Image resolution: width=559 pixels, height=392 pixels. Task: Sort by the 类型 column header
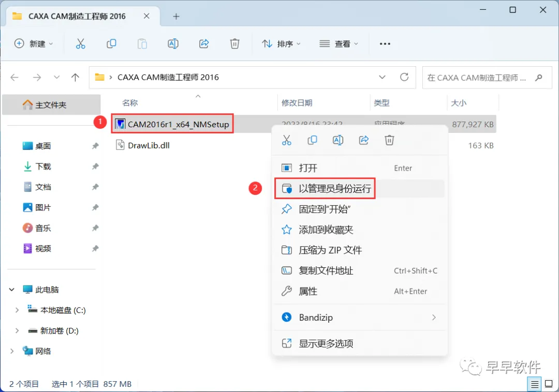pyautogui.click(x=382, y=103)
